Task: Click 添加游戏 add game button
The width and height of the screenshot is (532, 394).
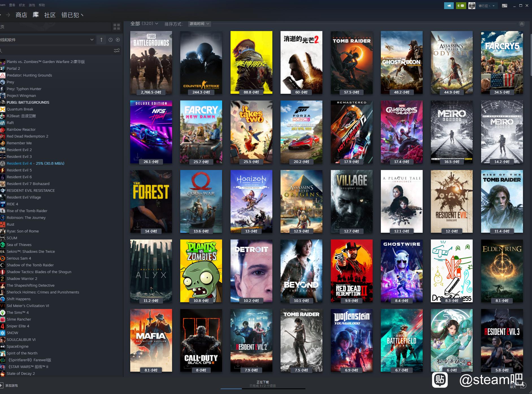Action: (x=9, y=386)
